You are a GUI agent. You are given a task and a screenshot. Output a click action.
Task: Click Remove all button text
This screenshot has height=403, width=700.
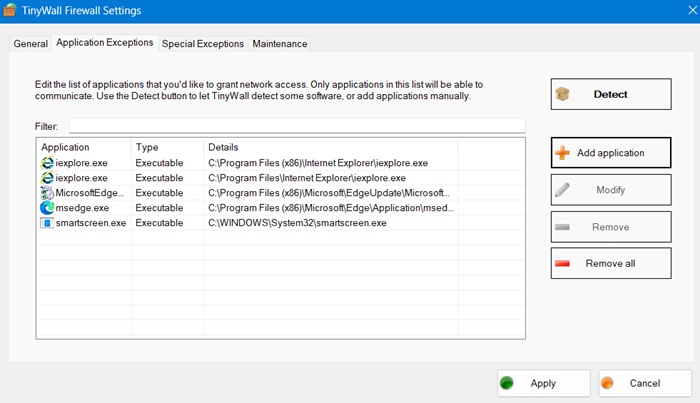point(610,263)
